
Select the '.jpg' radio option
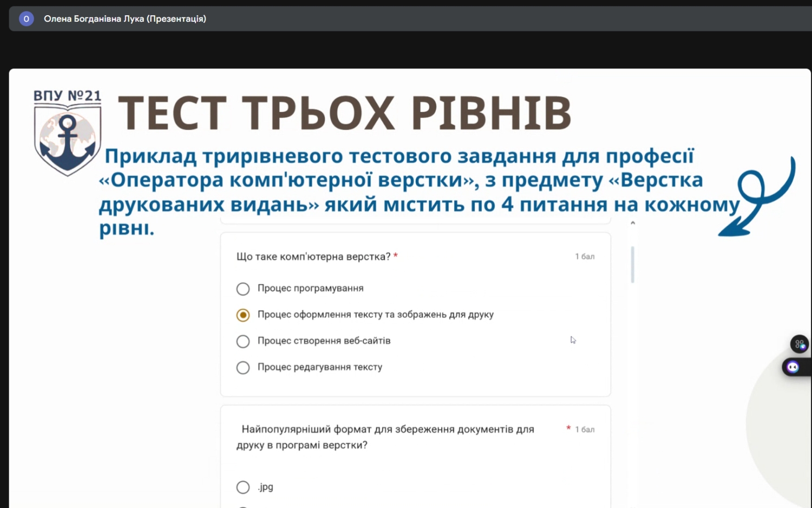pos(243,487)
